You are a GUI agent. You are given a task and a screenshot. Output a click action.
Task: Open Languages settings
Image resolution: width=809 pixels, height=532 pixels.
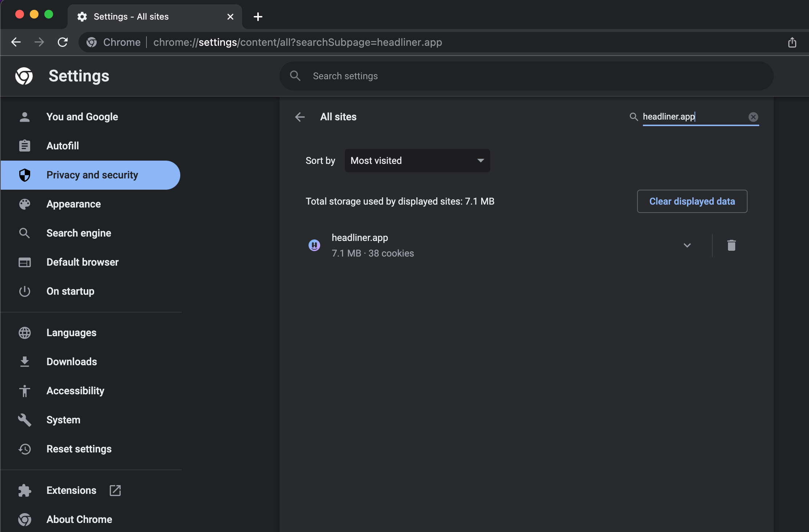pos(90,332)
